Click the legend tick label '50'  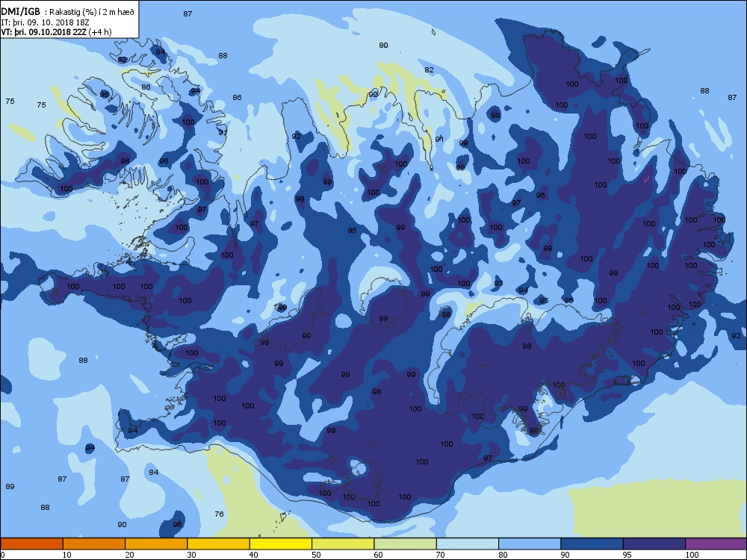316,555
